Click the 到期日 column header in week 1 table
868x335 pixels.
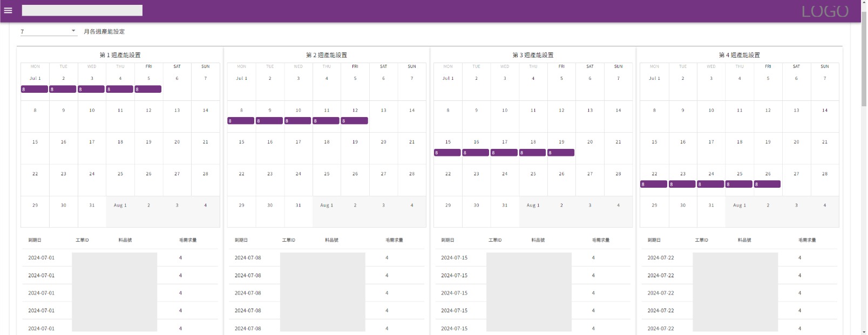[x=35, y=240]
